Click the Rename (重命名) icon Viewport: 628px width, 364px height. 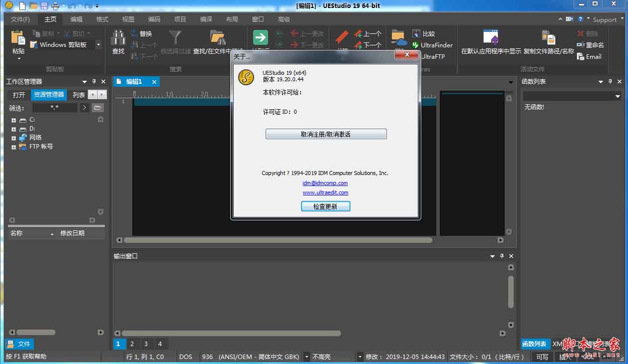click(x=580, y=45)
